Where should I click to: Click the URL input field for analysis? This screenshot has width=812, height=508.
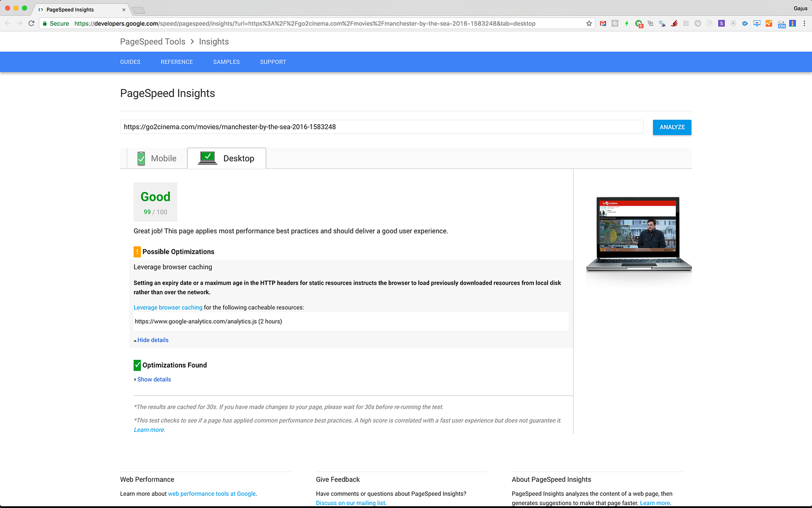382,127
